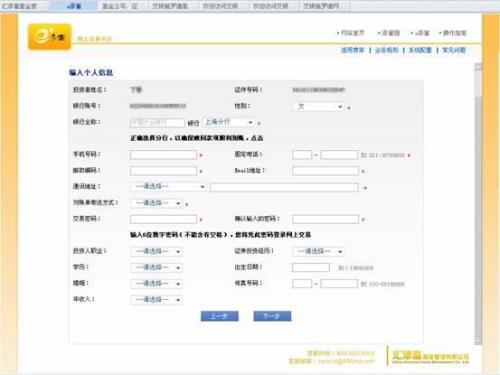Open the 业务规则 link

[386, 50]
